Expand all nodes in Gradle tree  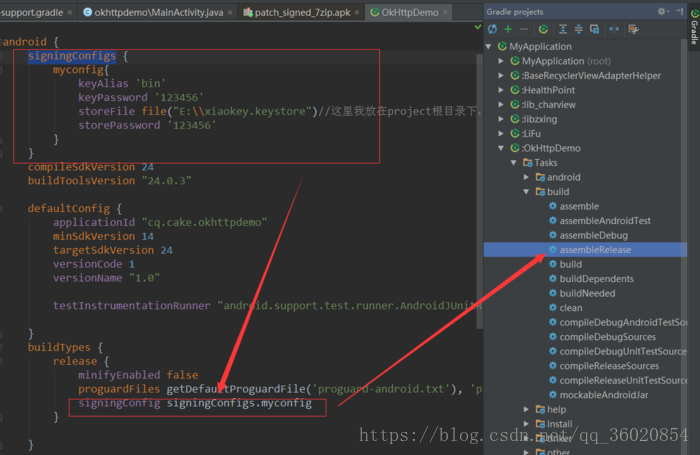point(563,29)
